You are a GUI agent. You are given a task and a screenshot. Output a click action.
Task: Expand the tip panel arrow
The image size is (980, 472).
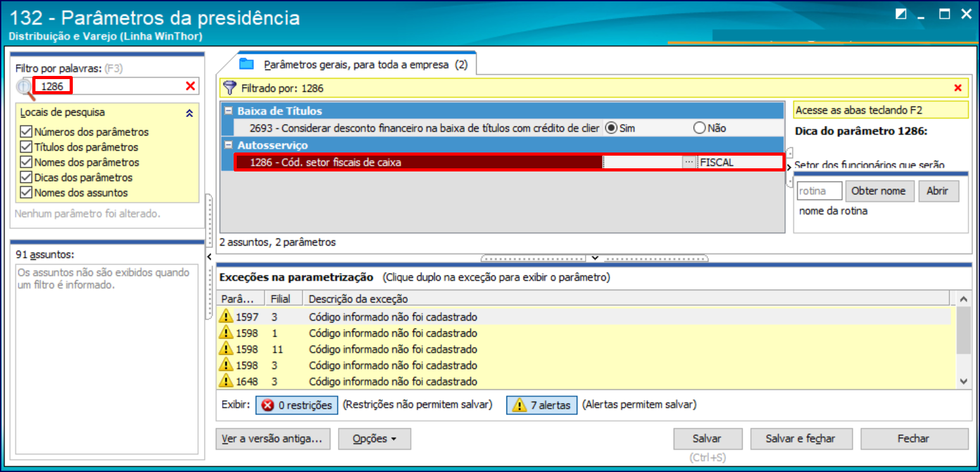click(x=789, y=168)
